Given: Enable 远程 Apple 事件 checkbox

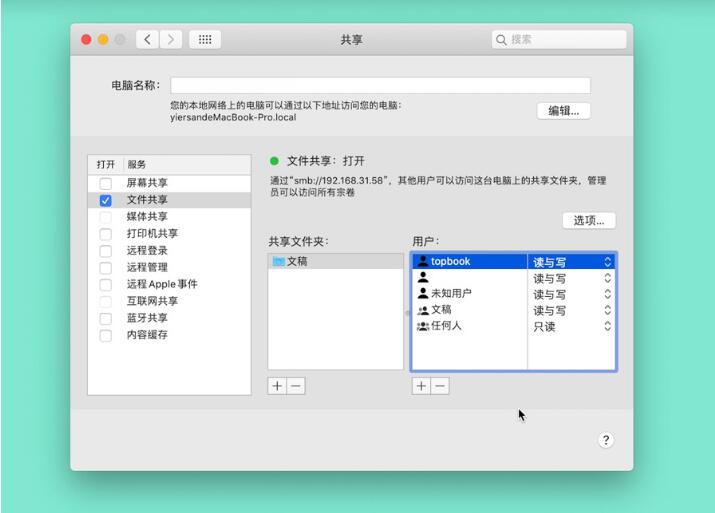Looking at the screenshot, I should coord(105,285).
